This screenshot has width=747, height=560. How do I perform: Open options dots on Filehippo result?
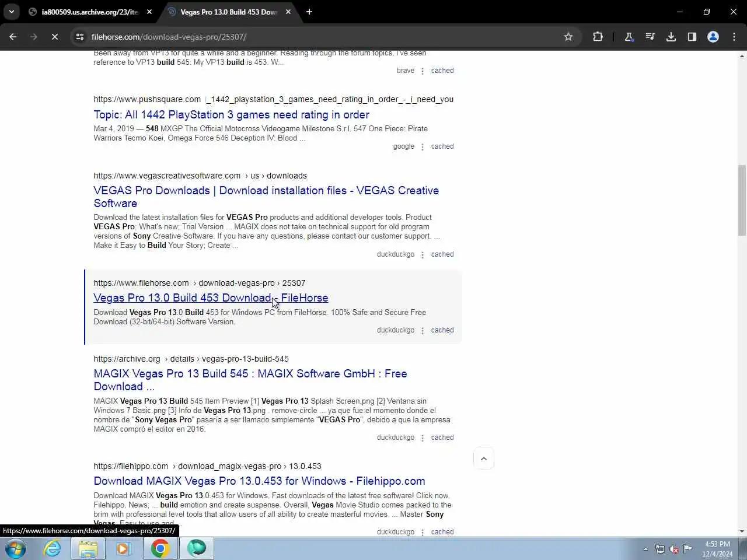point(423,533)
